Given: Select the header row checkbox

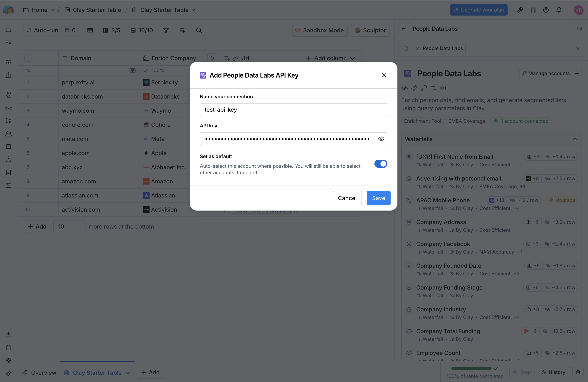Looking at the screenshot, I should tap(28, 58).
